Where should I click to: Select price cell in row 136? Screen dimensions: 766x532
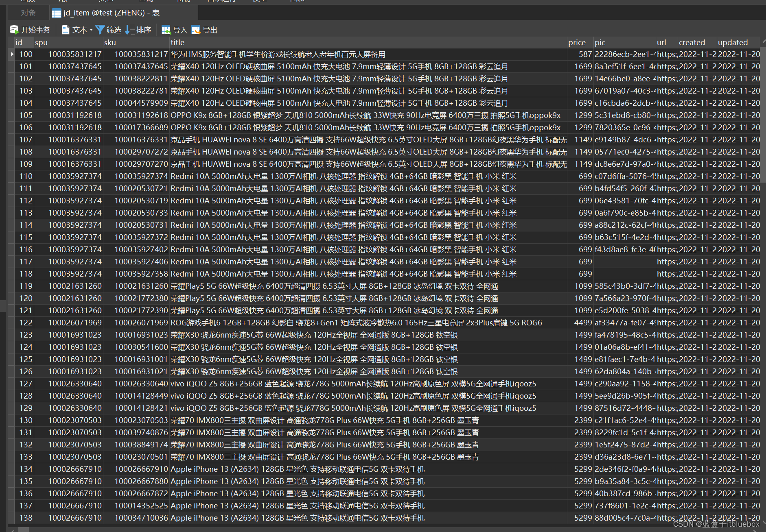580,493
